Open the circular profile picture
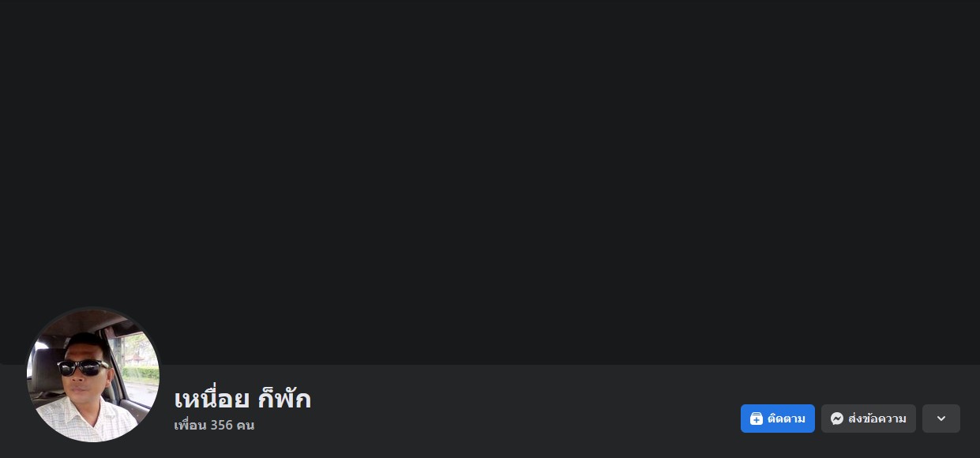The height and width of the screenshot is (458, 980). click(x=93, y=375)
